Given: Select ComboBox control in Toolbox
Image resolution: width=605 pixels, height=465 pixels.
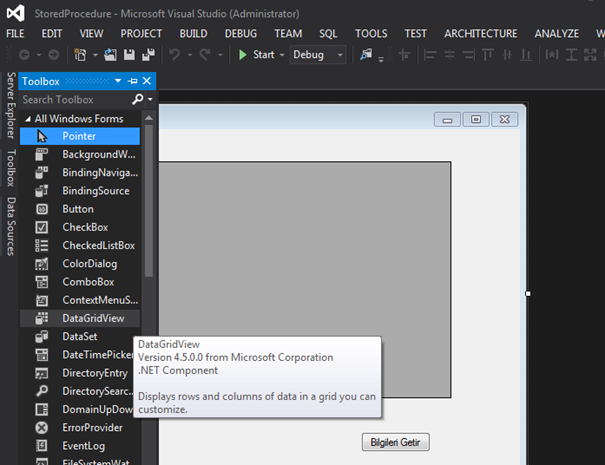Looking at the screenshot, I should tap(80, 282).
